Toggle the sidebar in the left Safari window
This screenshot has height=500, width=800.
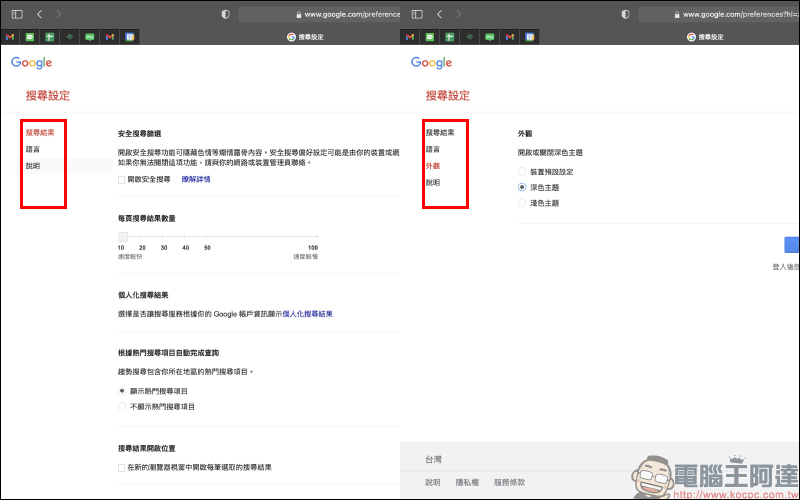(17, 14)
